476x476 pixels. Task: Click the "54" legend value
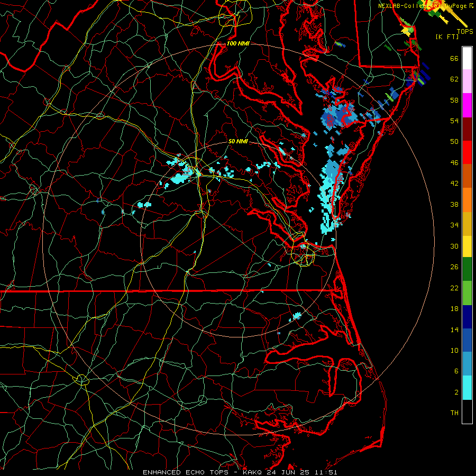click(x=454, y=121)
